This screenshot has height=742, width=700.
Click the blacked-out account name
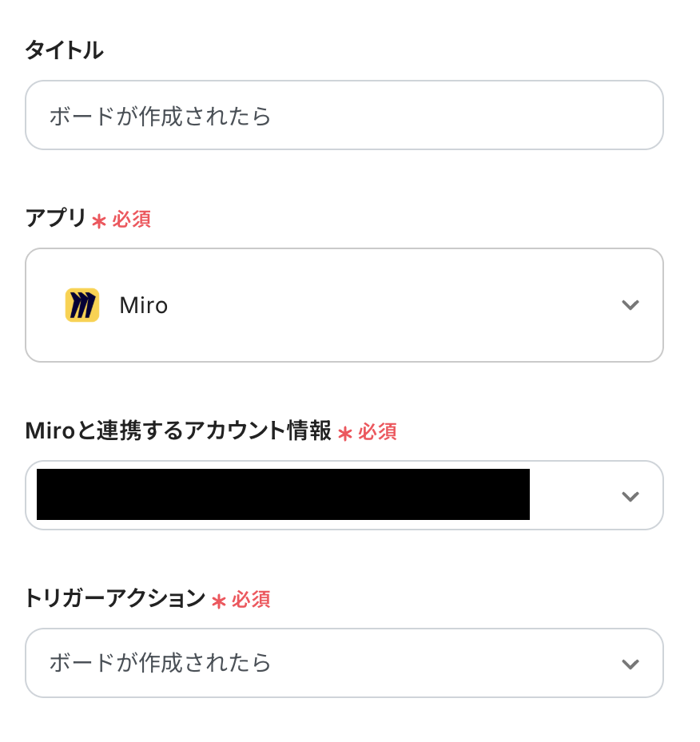tap(283, 494)
